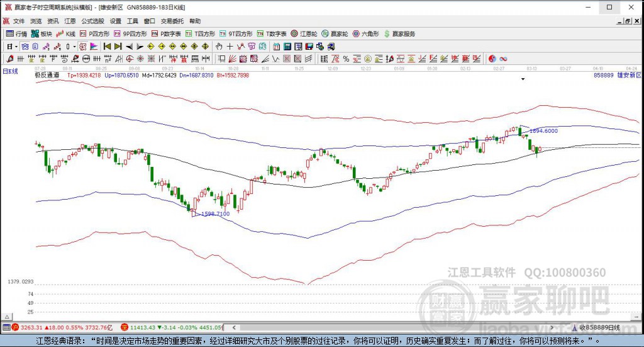Viewport: 644px width, 347px height.
Task: Open the 六角形 tool
Action: 365,34
